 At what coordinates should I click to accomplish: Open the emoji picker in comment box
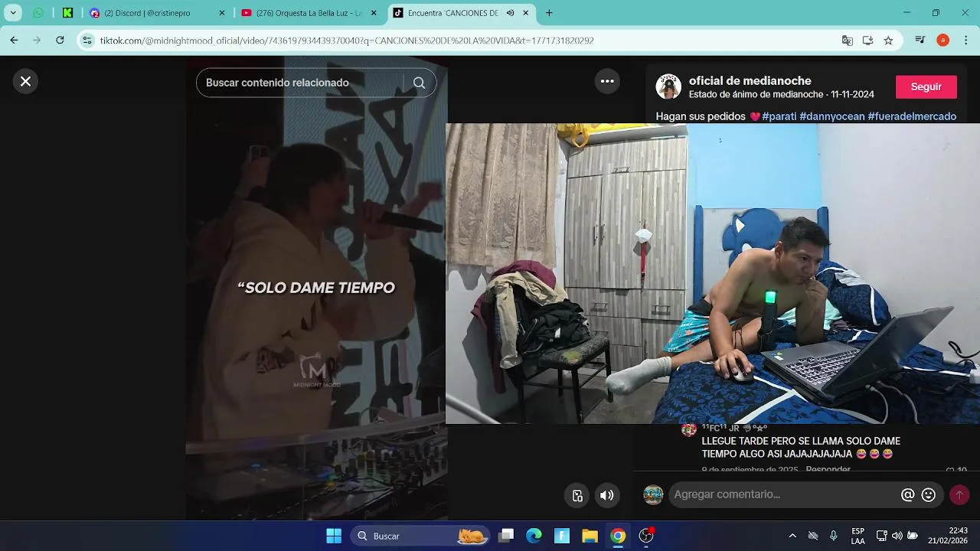[x=929, y=495]
